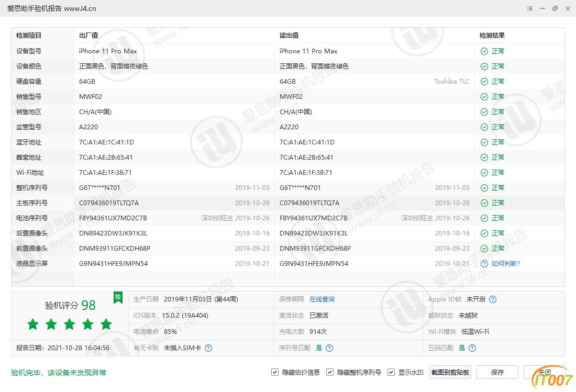Select the read-out 销售地区 value CH/A(中国)
The width and height of the screenshot is (576, 392).
(296, 111)
